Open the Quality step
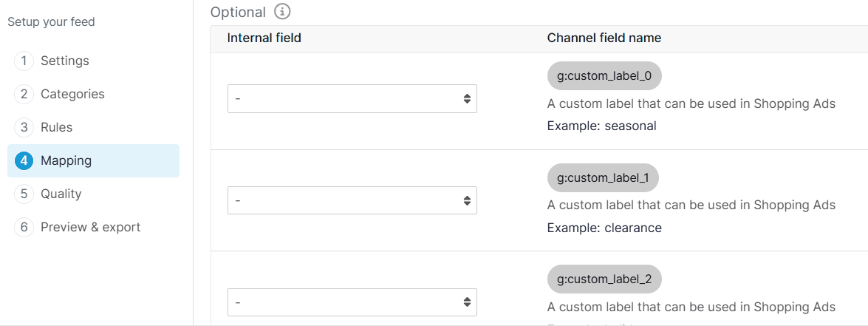The image size is (868, 326). 61,194
